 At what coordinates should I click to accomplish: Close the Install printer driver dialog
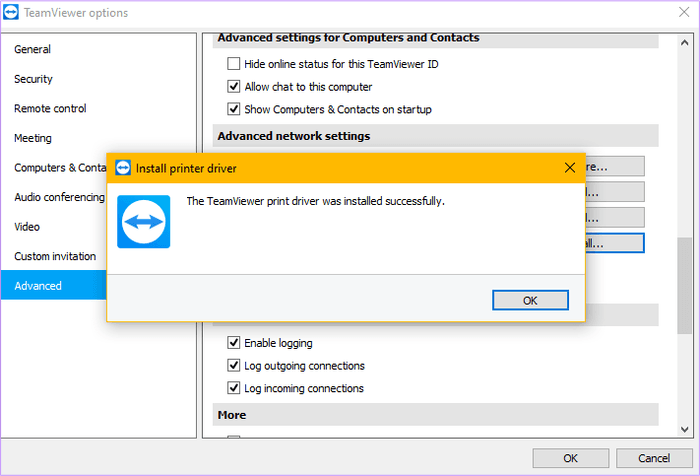click(570, 168)
